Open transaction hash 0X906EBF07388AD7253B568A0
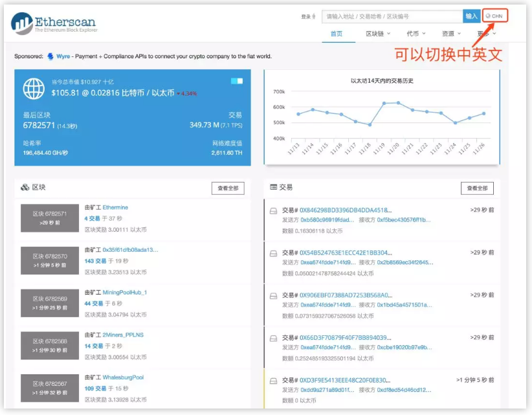The image size is (532, 415). point(346,295)
